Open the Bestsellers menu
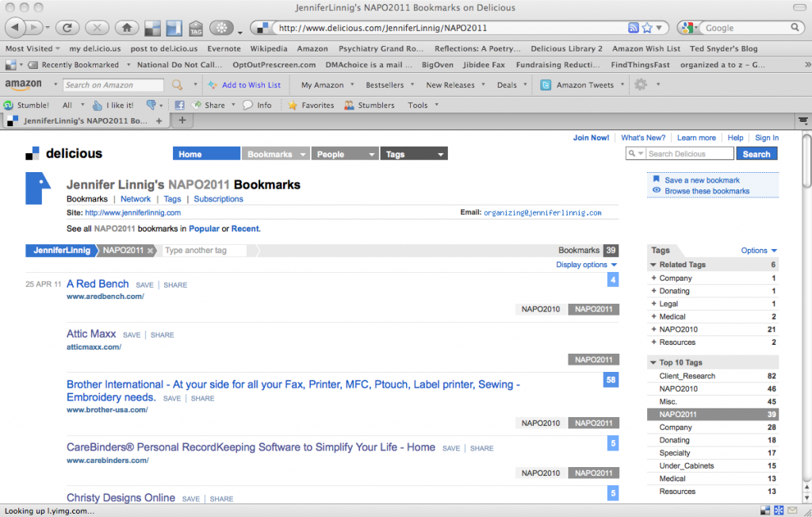 point(390,85)
